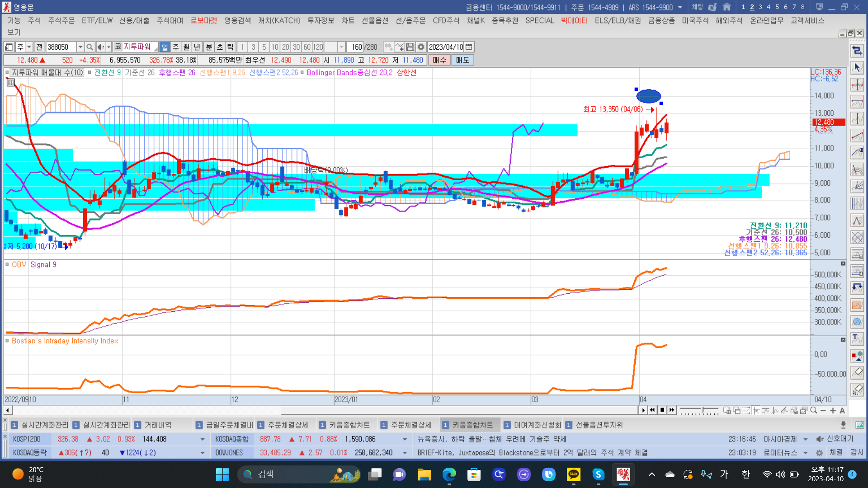Click the red 매수 buy button
Viewport: 868px width, 488px height.
[x=439, y=60]
